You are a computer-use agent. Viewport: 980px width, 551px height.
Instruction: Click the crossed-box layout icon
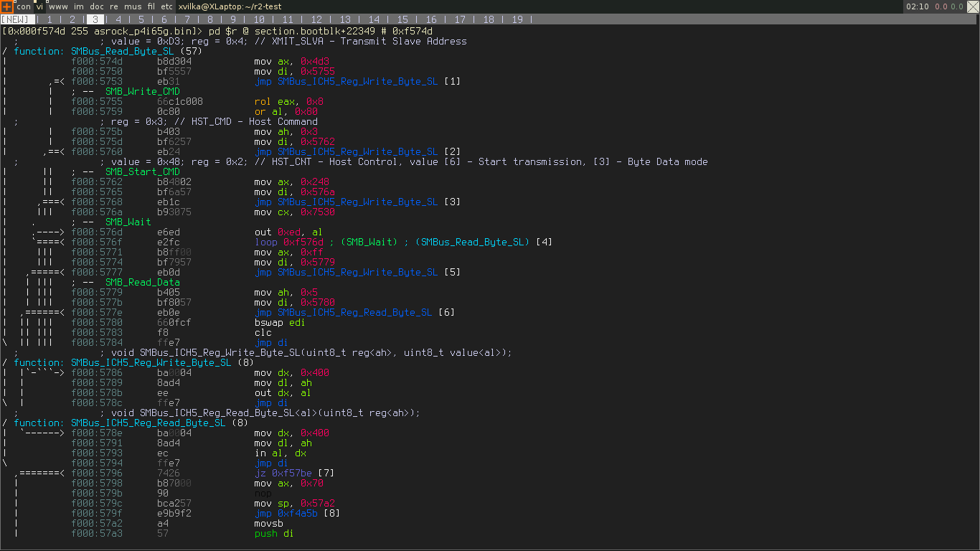[974, 6]
